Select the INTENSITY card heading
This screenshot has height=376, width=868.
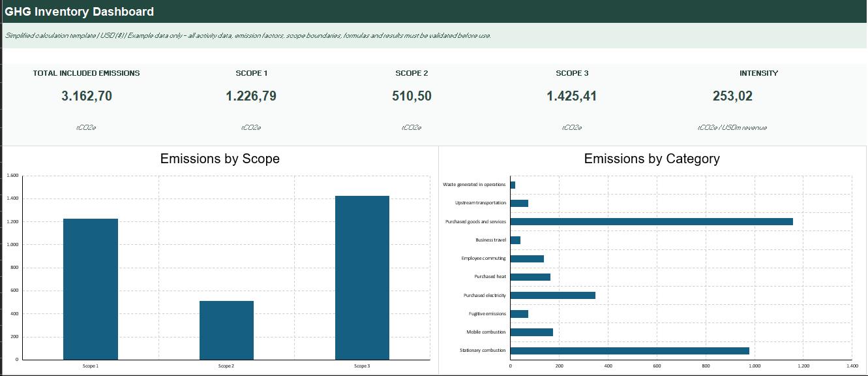tap(758, 73)
